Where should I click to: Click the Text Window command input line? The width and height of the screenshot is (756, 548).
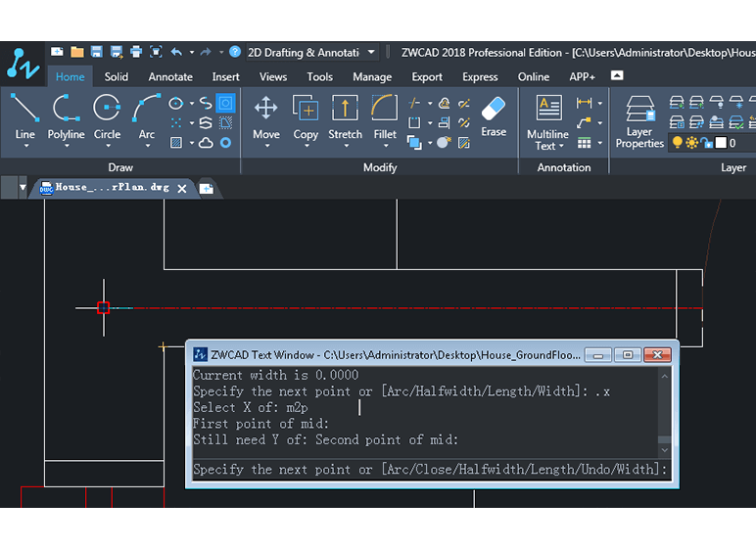430,469
